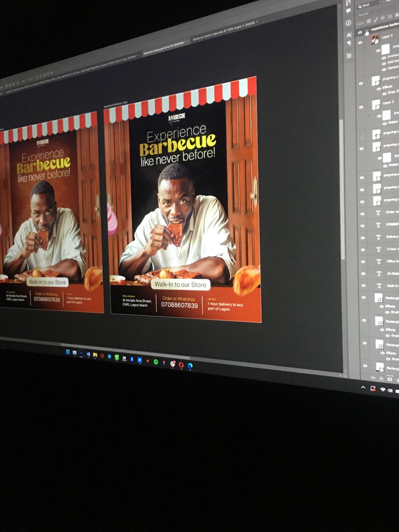This screenshot has height=532, width=399.
Task: Click the Layer 5 thumbnail
Action: pyautogui.click(x=375, y=39)
